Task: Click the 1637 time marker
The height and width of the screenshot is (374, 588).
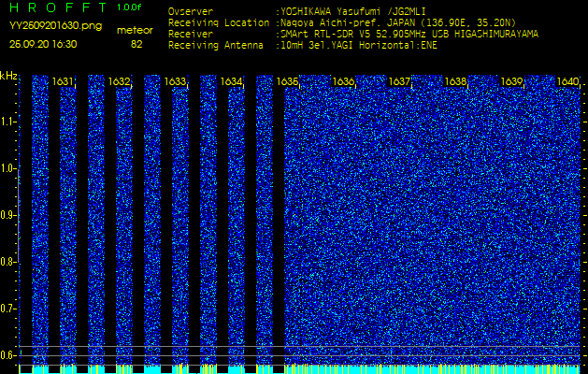Action: tap(399, 82)
